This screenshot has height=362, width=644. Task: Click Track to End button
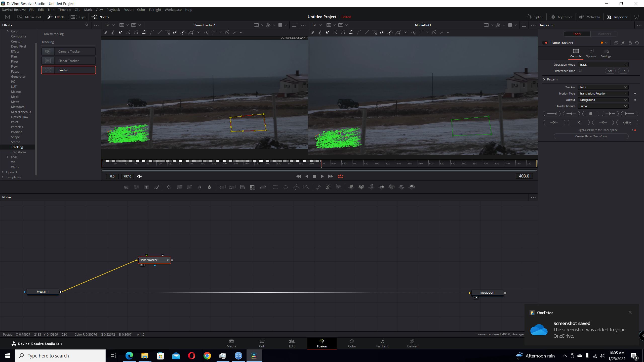[629, 114]
